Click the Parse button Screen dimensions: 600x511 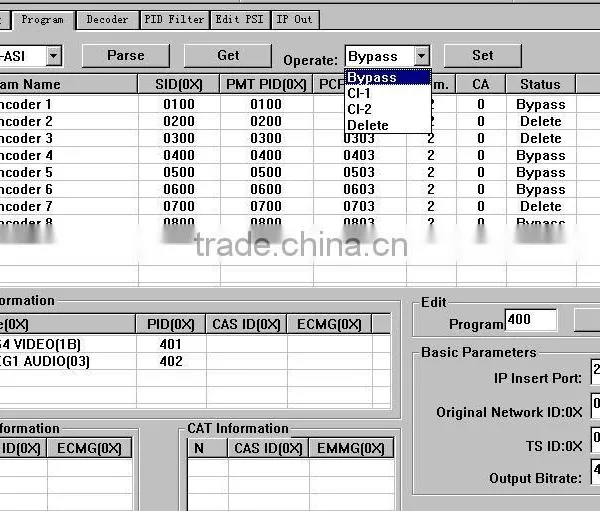pos(126,56)
